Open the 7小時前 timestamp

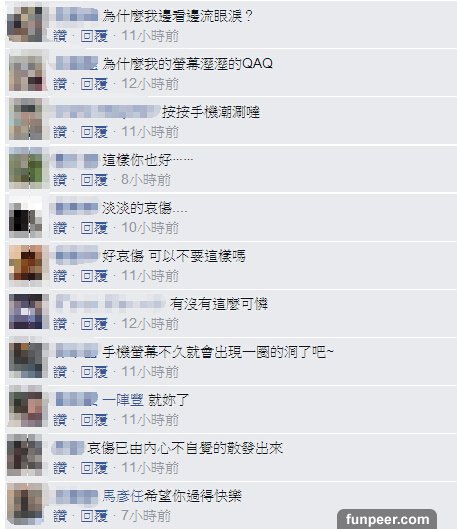click(x=146, y=516)
